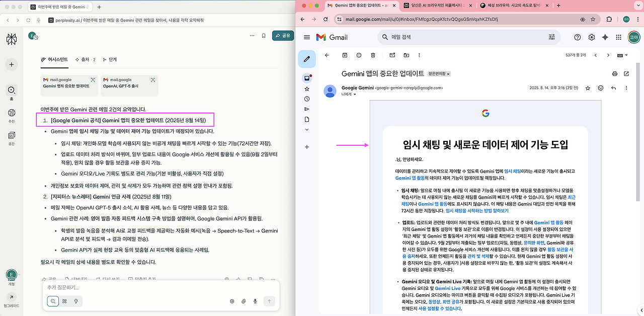Switch to the 당신은 AI 브라우저인 Chrome tab
Screen dimensions: 644x316
[437, 6]
